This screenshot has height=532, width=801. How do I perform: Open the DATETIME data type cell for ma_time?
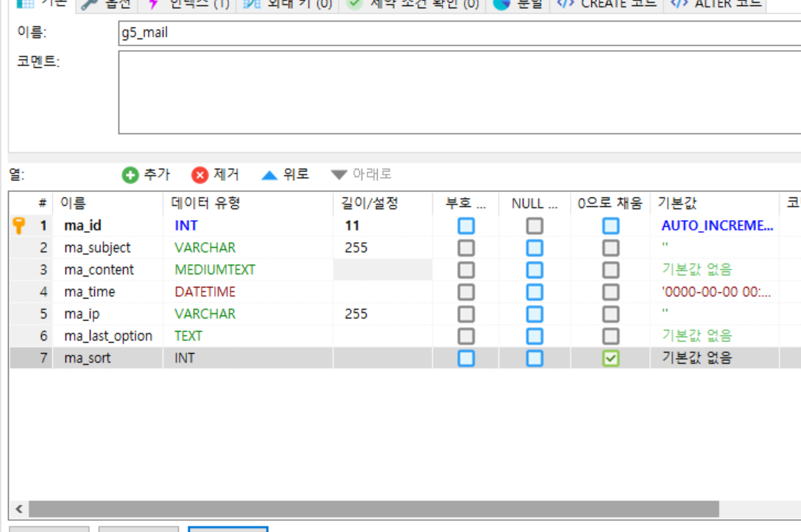205,292
